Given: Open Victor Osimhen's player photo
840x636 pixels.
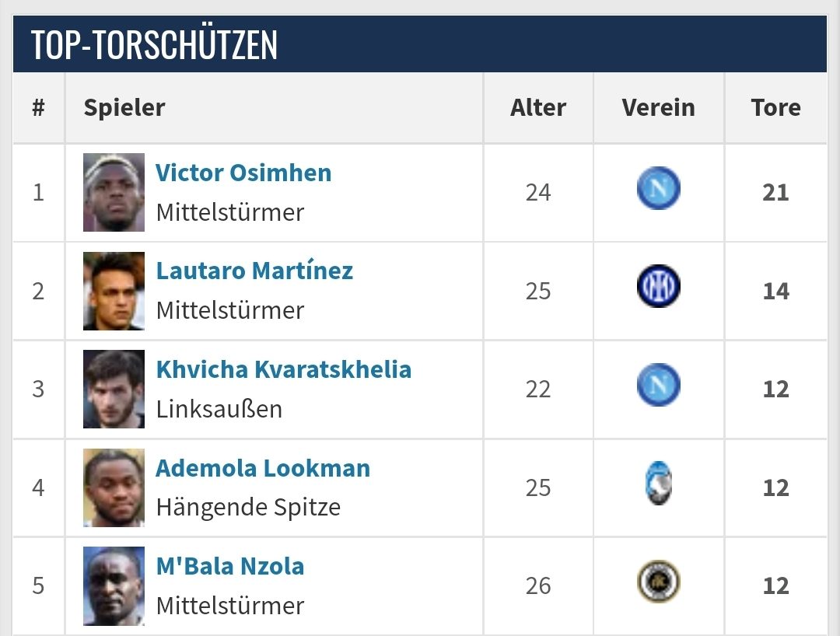Looking at the screenshot, I should click(114, 192).
